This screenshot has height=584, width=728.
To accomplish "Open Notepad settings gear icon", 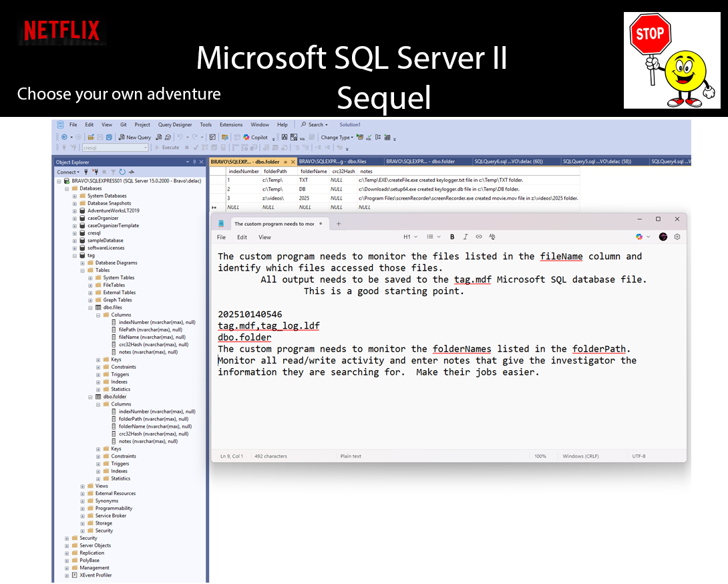I will 677,237.
